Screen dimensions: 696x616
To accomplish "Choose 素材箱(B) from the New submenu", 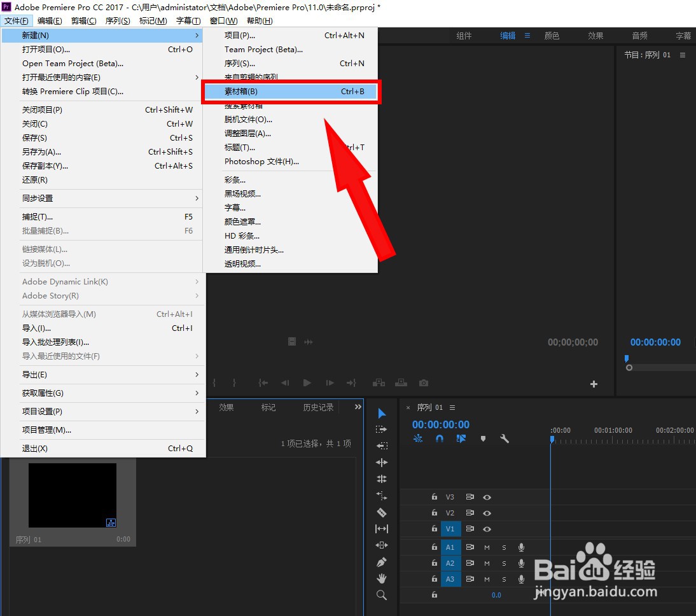I will pyautogui.click(x=291, y=92).
